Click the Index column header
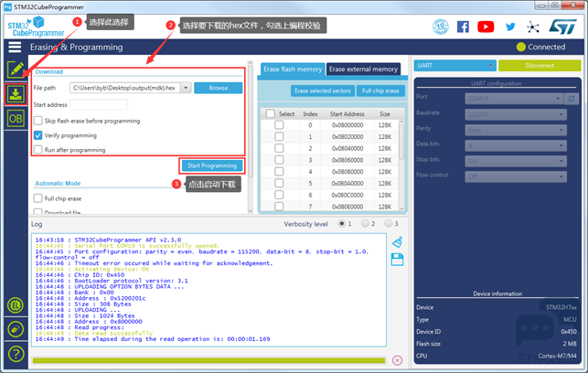This screenshot has height=373, width=588. pyautogui.click(x=310, y=114)
